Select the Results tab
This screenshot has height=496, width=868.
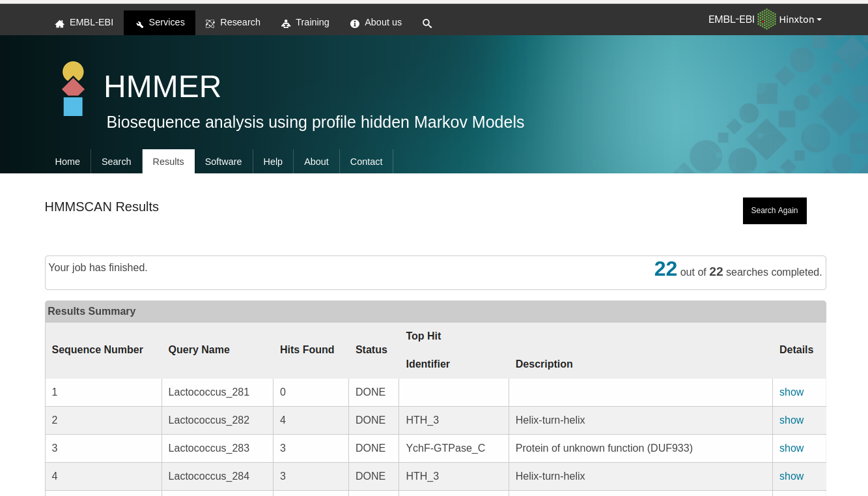(169, 162)
